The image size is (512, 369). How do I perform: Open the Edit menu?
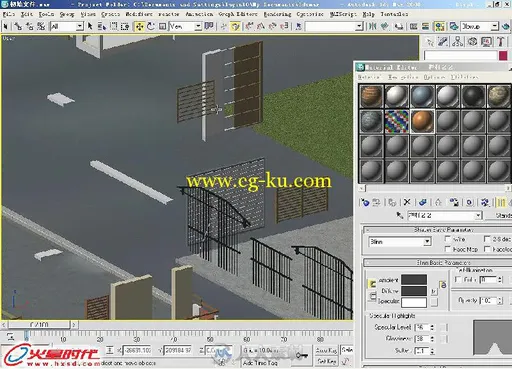click(x=27, y=14)
